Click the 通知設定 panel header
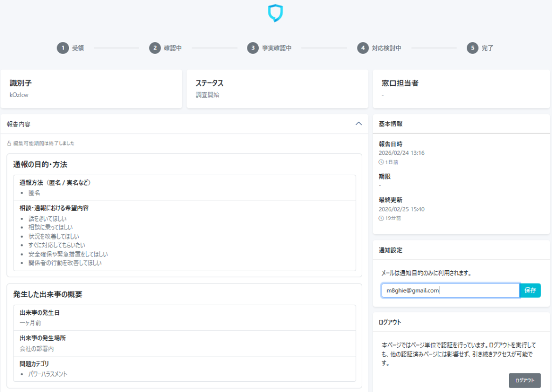552x392 pixels. tap(461, 250)
